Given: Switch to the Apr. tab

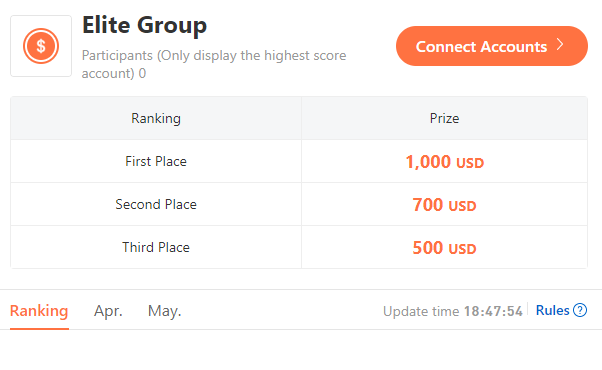Looking at the screenshot, I should [108, 311].
